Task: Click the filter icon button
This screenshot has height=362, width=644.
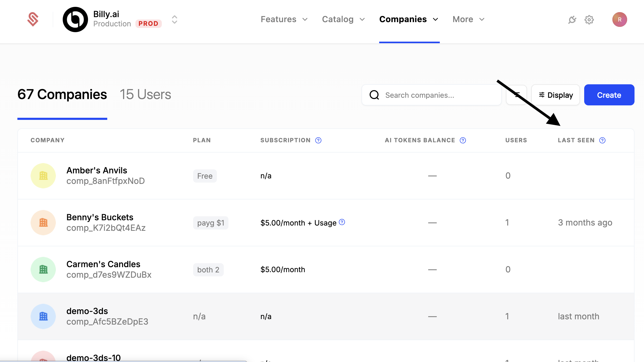Action: tap(516, 95)
